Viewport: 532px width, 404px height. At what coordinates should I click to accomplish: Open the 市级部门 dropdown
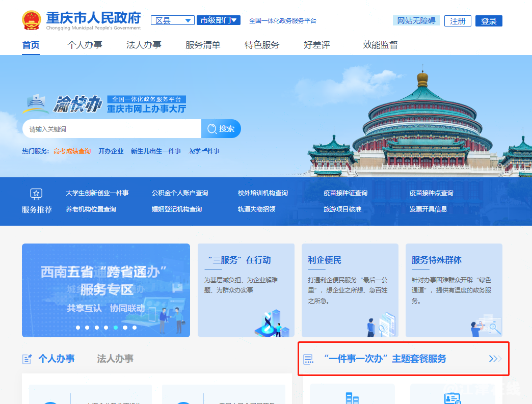tap(219, 20)
